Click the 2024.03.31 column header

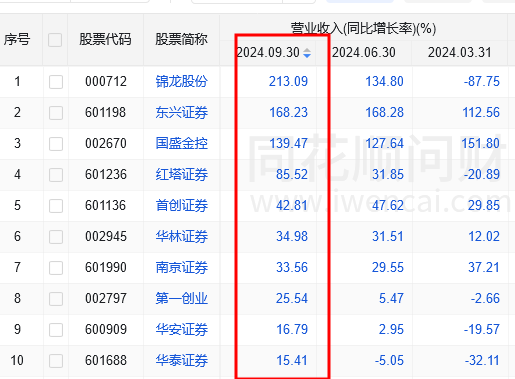point(460,52)
